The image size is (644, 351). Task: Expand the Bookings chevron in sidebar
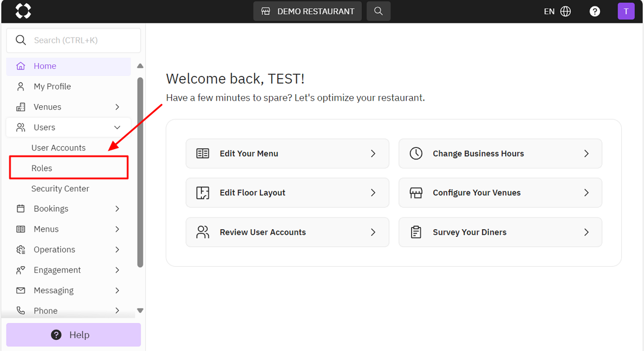coord(117,209)
